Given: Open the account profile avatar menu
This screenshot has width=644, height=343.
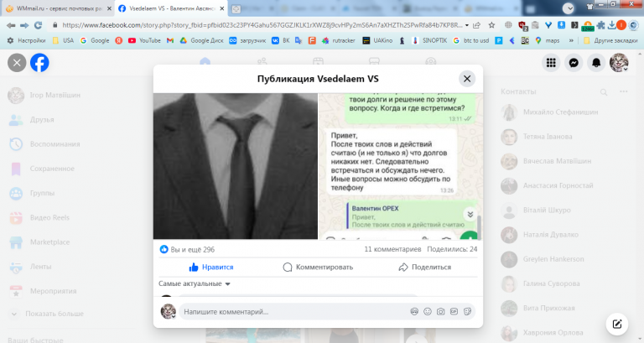Looking at the screenshot, I should (619, 62).
